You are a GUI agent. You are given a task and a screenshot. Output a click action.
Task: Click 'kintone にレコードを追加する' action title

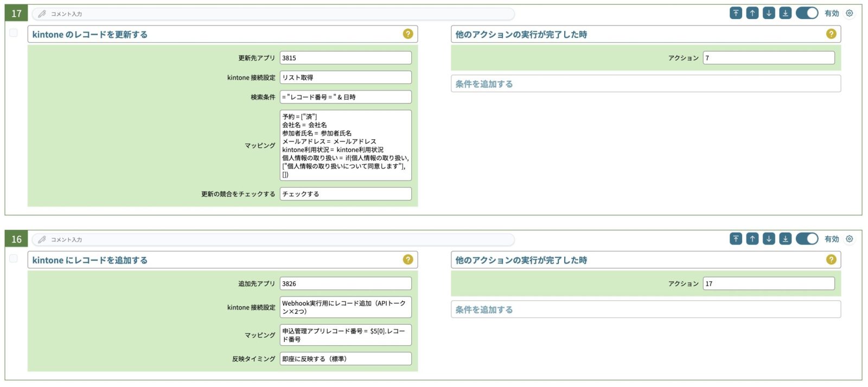90,260
